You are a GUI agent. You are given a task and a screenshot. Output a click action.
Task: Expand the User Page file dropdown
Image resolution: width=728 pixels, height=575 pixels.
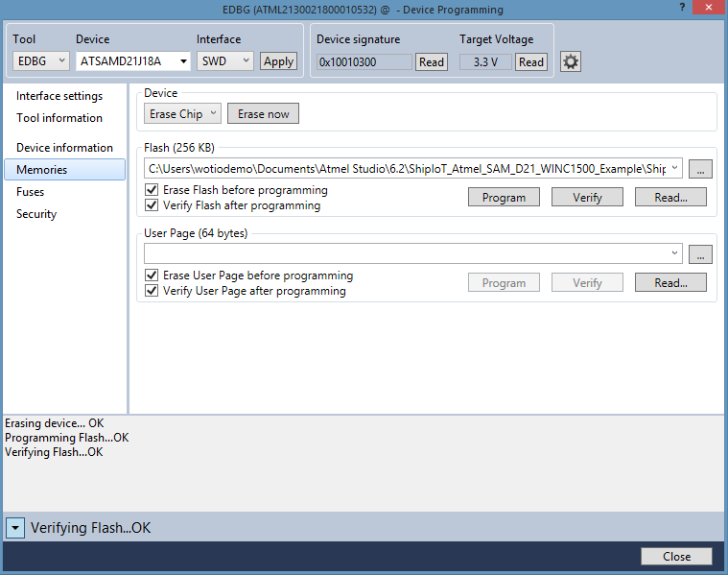674,253
